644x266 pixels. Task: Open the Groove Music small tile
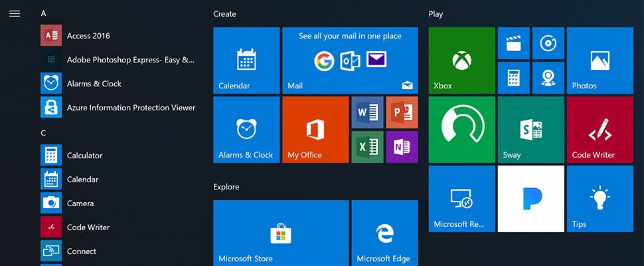tap(548, 43)
